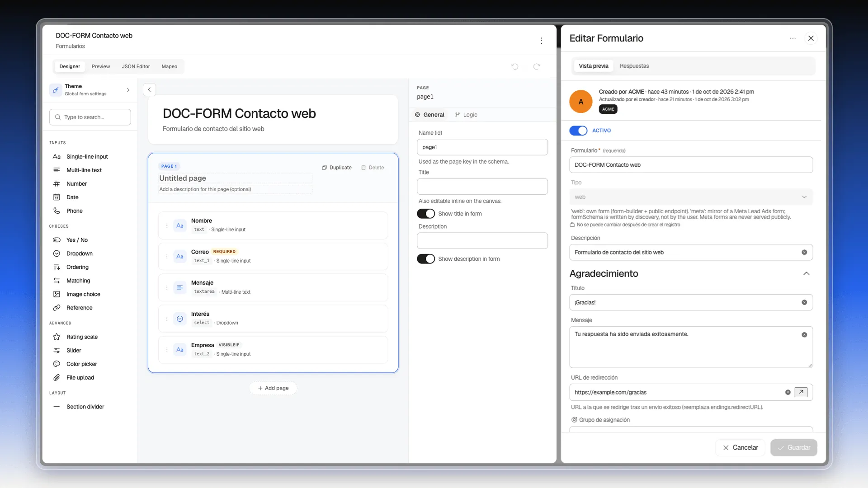
Task: Delete Page 1
Action: [373, 168]
